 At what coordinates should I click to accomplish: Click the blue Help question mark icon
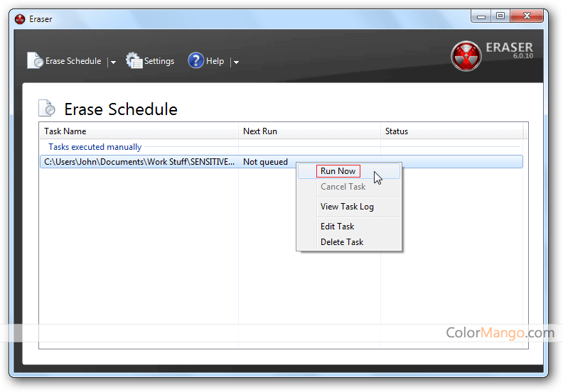[x=195, y=61]
